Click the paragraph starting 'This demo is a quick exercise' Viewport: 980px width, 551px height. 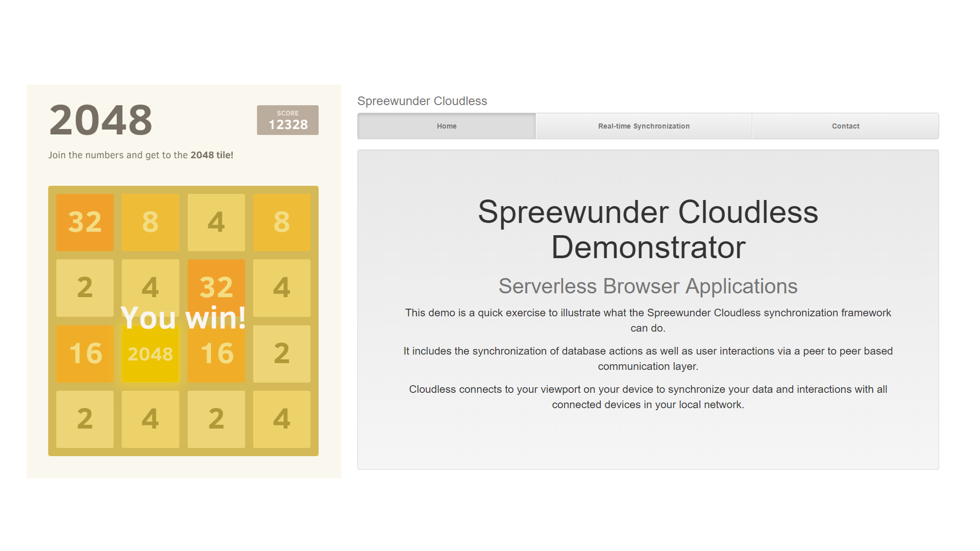(648, 320)
